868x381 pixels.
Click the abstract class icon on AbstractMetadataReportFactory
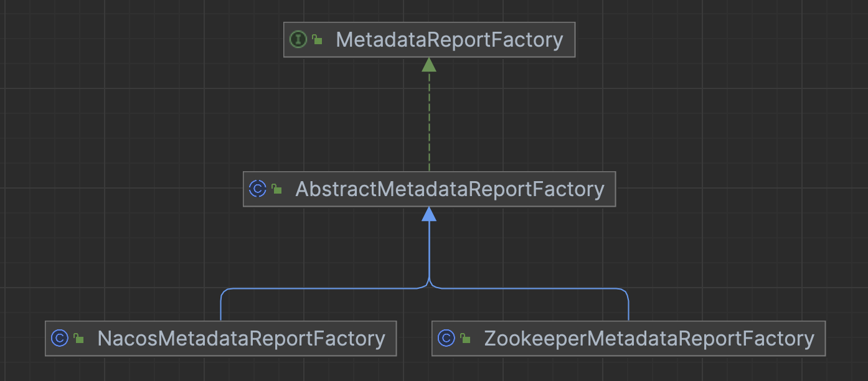(x=257, y=189)
